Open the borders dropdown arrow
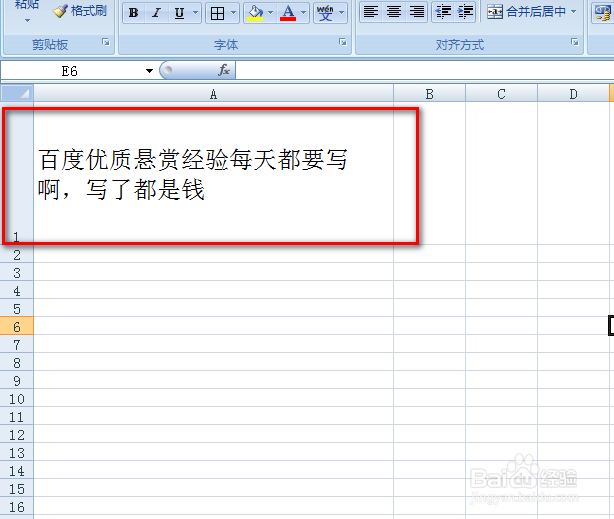The width and height of the screenshot is (614, 519). click(x=233, y=13)
